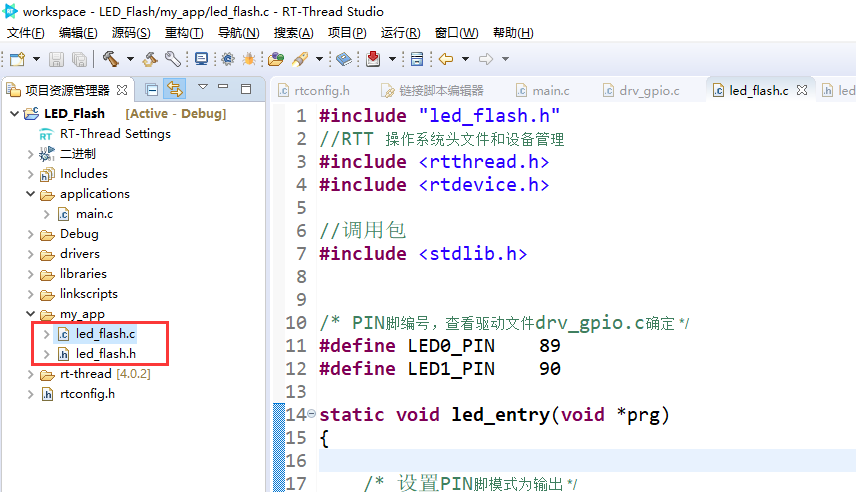Expand the libraries folder
This screenshot has height=492, width=856.
click(31, 274)
